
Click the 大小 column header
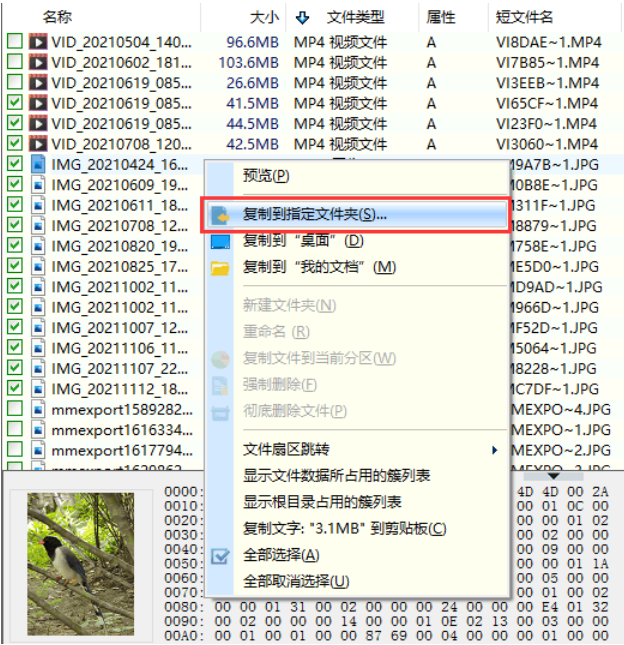tap(264, 18)
